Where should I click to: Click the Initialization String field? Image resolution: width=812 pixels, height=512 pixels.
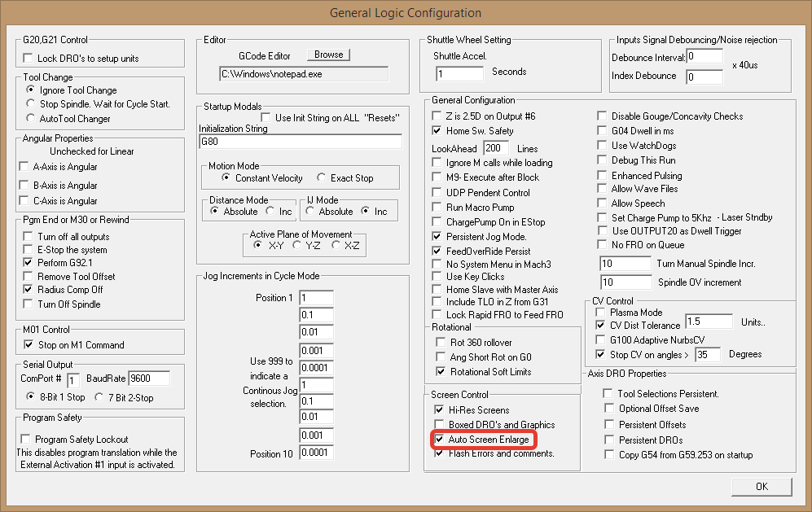301,142
